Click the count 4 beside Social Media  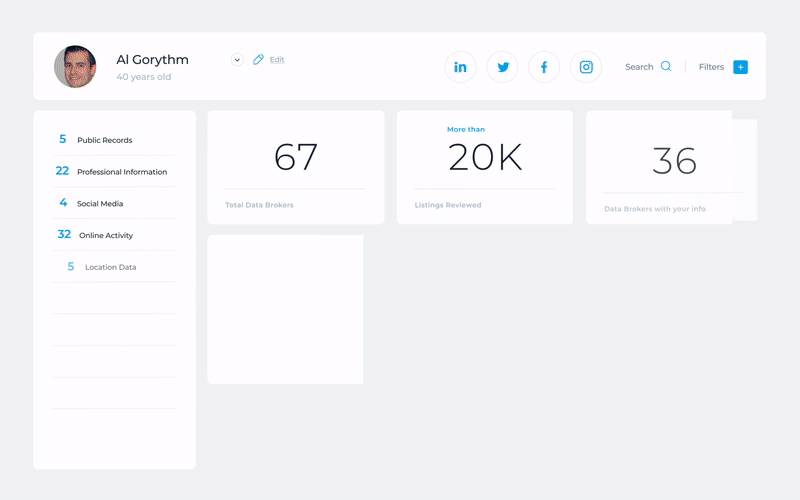[63, 203]
